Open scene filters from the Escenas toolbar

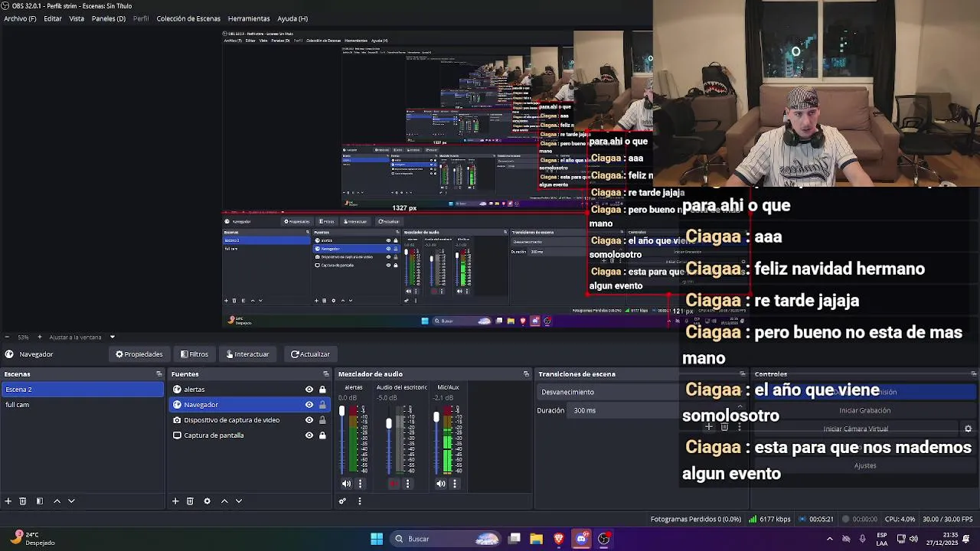[40, 501]
